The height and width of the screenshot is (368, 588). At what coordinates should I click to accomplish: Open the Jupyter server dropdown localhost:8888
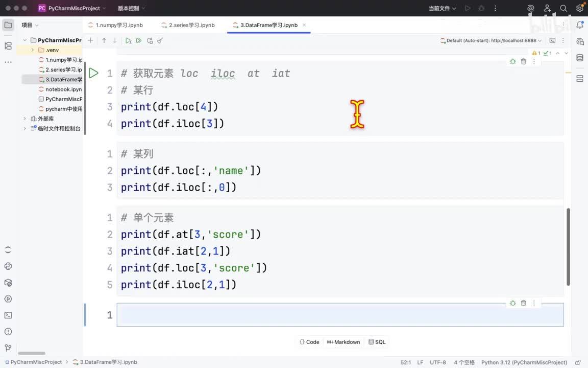(491, 40)
